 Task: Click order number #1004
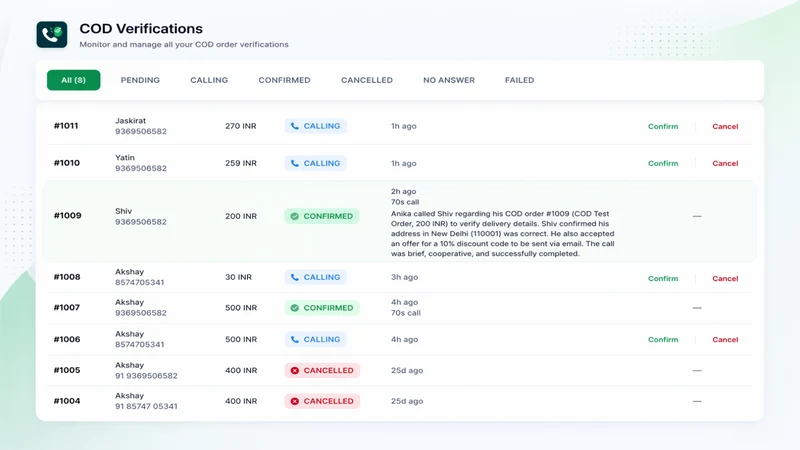coord(67,401)
